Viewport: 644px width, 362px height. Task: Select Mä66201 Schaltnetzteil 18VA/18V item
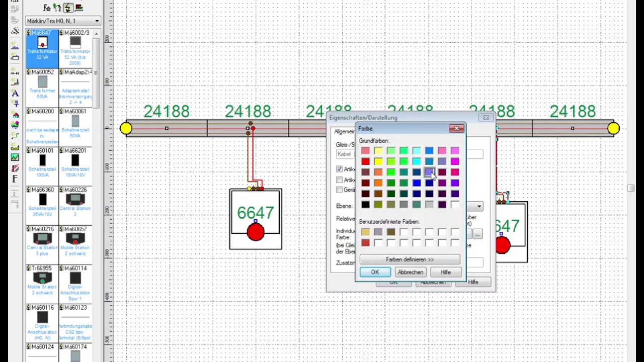pos(75,166)
